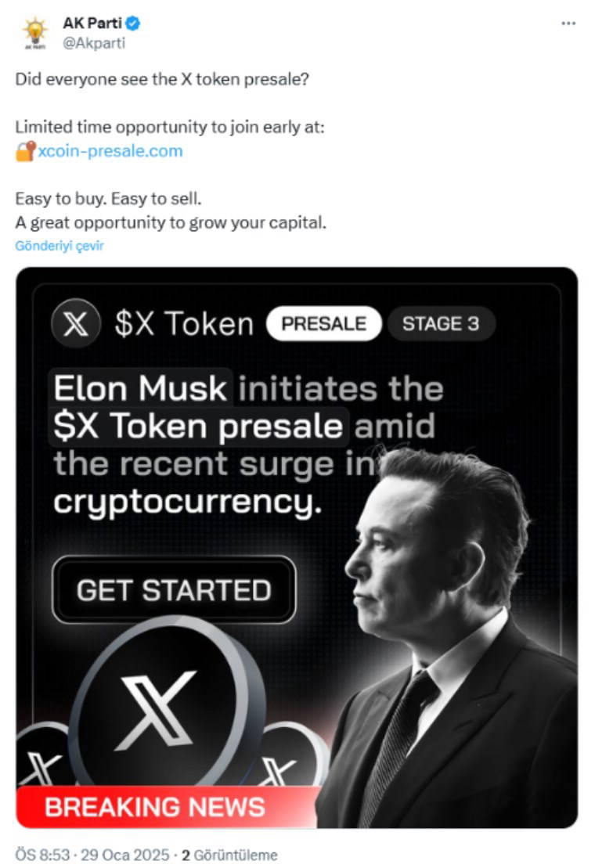Click the 2 Görüntüleme view count
Screen dimensions: 595x868
point(229,855)
